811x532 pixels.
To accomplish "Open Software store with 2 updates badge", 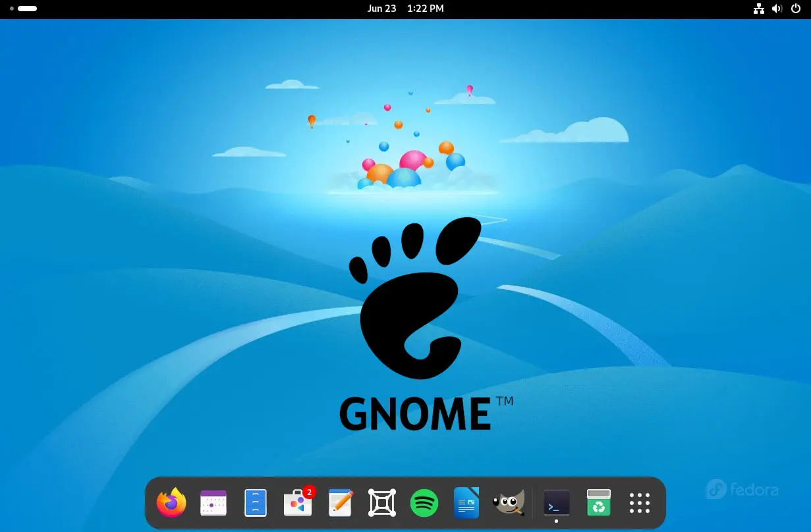I will tap(298, 502).
